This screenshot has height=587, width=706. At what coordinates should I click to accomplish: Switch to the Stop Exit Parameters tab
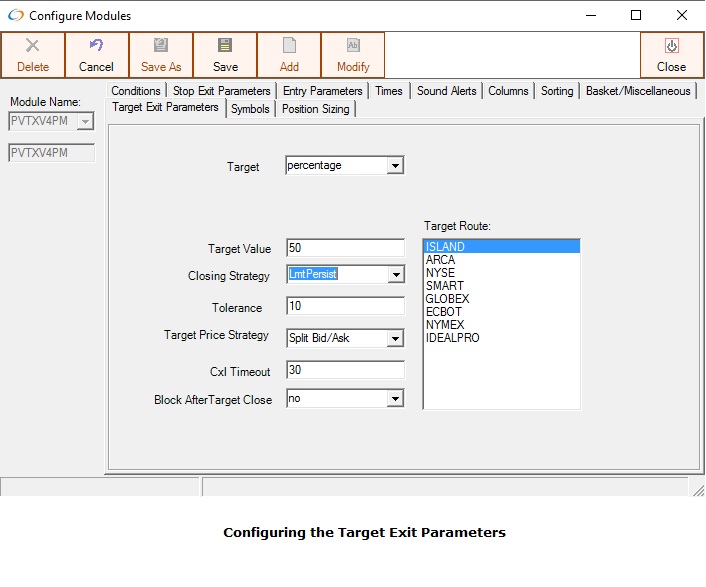221,91
